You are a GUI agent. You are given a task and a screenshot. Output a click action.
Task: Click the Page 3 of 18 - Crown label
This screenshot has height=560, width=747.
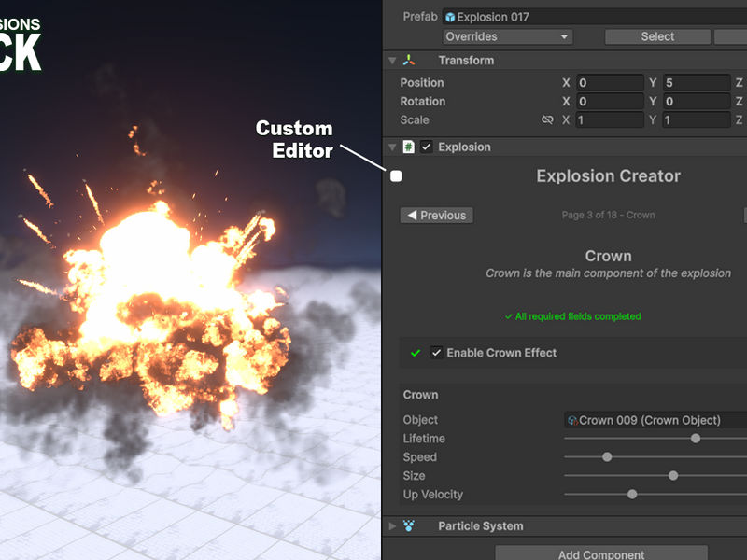click(608, 215)
